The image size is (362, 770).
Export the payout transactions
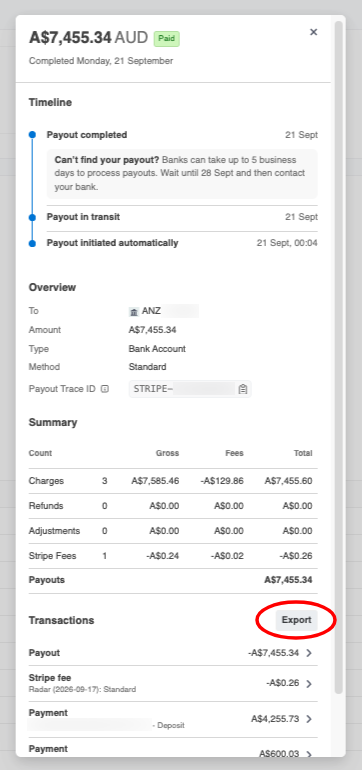297,620
